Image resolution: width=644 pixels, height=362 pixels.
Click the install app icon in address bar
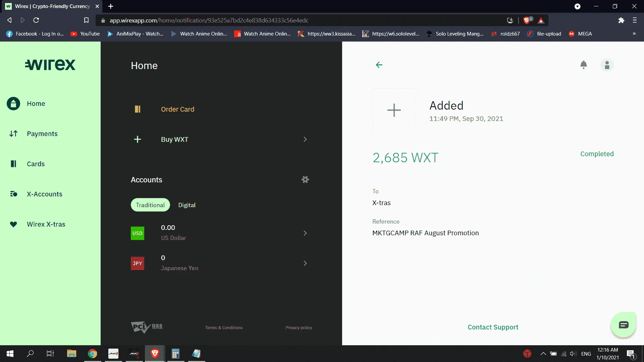click(510, 20)
